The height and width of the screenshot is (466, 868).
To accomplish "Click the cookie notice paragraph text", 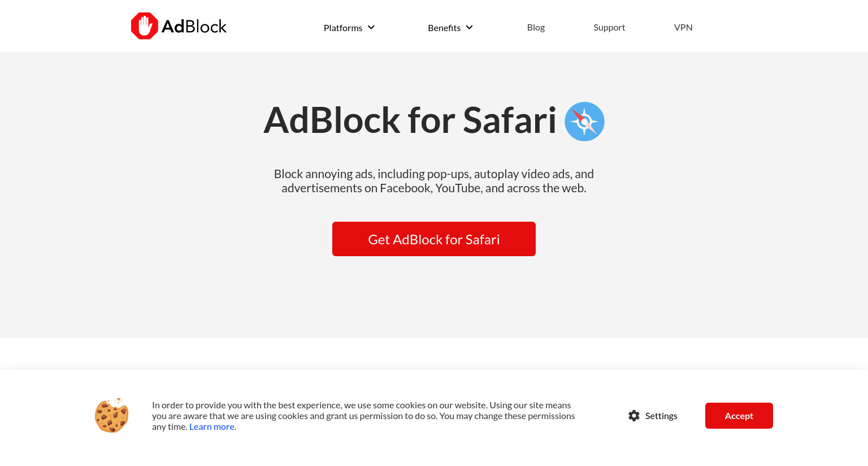I will [363, 416].
